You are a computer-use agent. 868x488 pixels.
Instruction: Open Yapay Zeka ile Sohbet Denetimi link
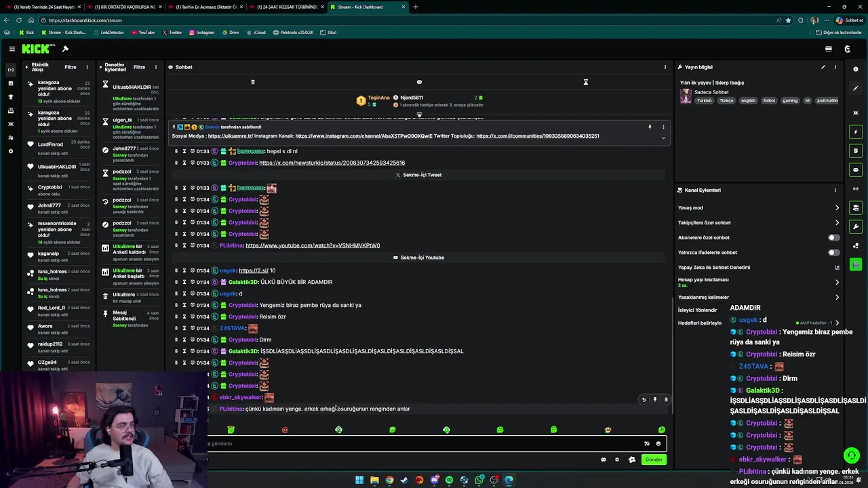(837, 268)
